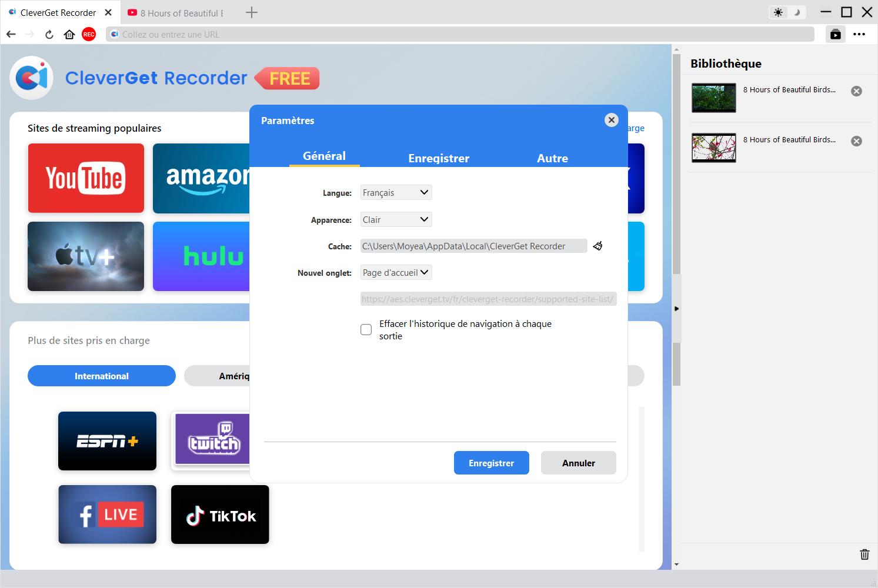This screenshot has height=588, width=878.
Task: Open the Langue dropdown
Action: 396,192
